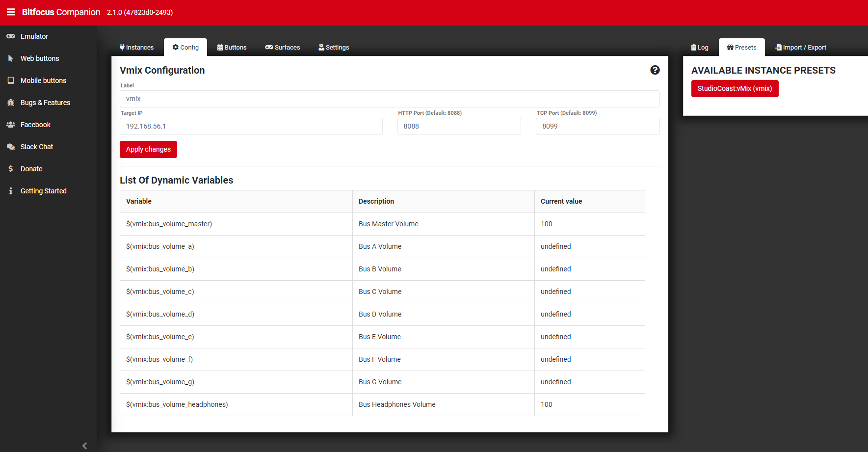
Task: Focus the Target IP input field
Action: tap(251, 127)
